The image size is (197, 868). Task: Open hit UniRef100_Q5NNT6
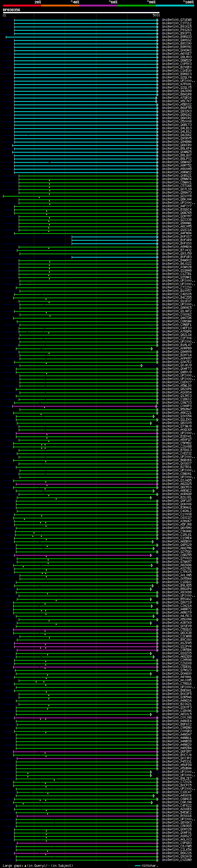[x=177, y=179]
